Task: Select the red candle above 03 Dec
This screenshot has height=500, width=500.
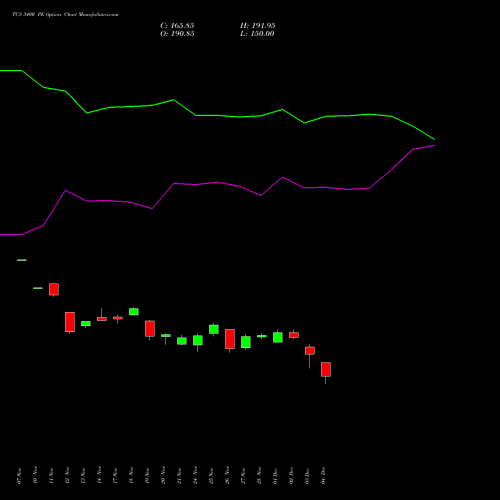Action: (310, 351)
